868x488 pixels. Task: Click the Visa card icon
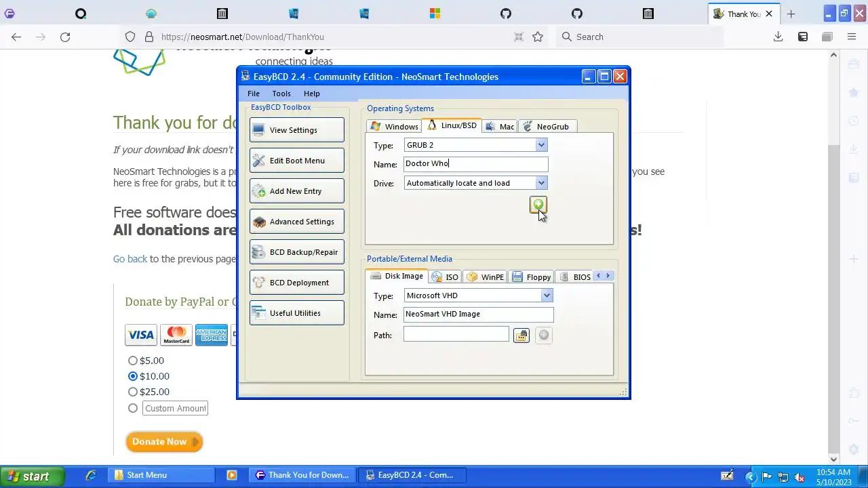pos(141,335)
